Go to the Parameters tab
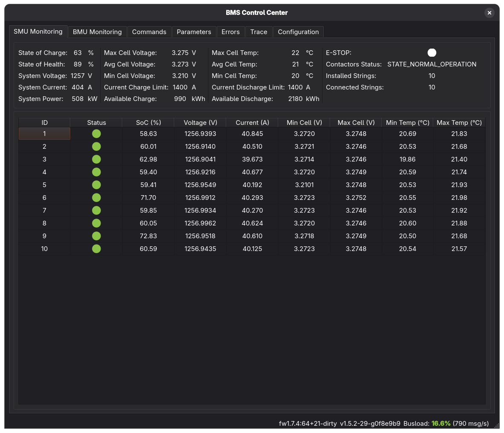Screen dimensions: 504x433 (194, 32)
